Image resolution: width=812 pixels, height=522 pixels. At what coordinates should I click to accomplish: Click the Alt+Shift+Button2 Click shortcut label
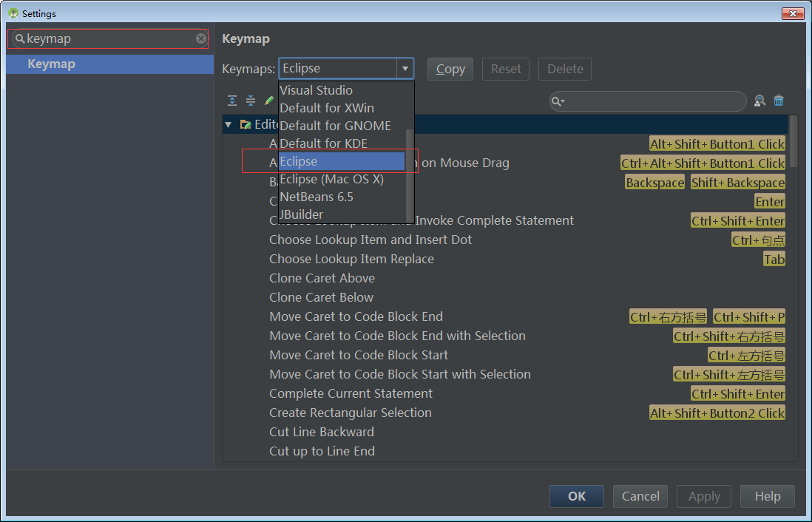click(717, 413)
